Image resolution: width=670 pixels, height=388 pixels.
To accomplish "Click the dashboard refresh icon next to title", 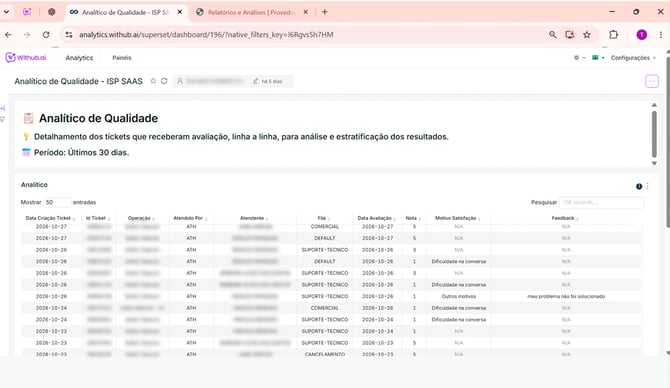I will (164, 81).
